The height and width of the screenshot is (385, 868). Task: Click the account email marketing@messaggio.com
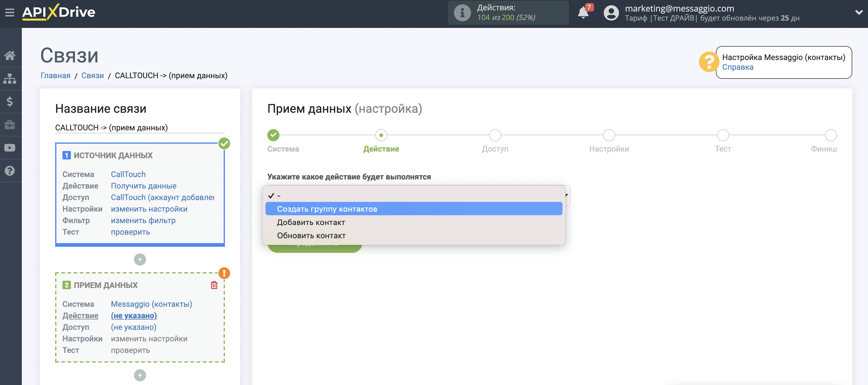(679, 8)
